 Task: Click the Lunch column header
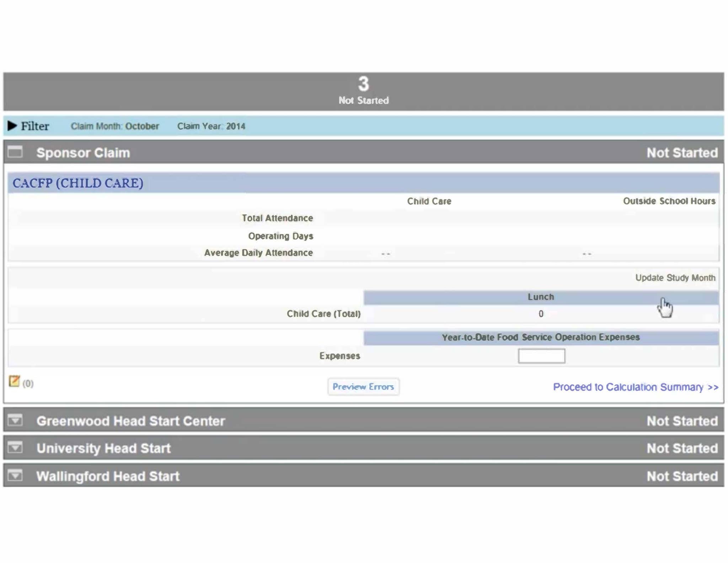click(541, 297)
